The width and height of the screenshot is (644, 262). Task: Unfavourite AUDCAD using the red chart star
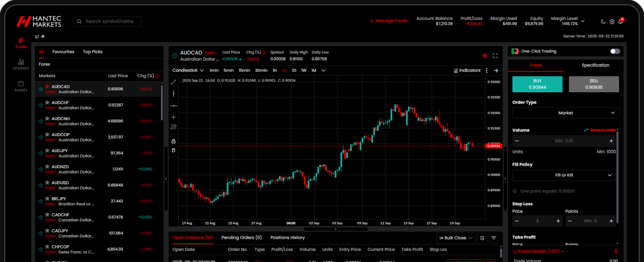[485, 55]
